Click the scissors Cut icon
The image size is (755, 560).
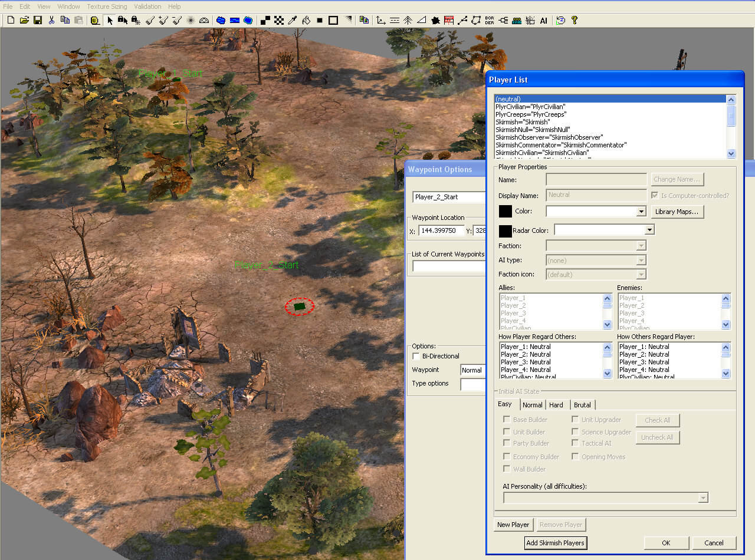51,20
